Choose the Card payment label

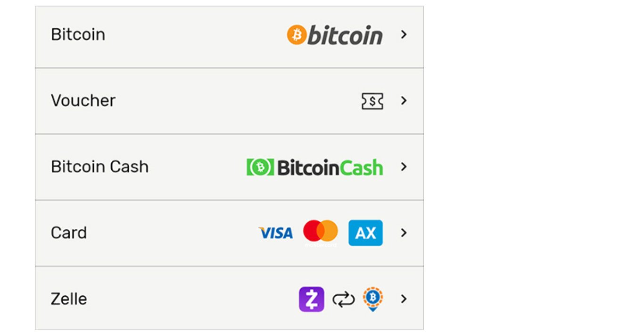pyautogui.click(x=69, y=233)
